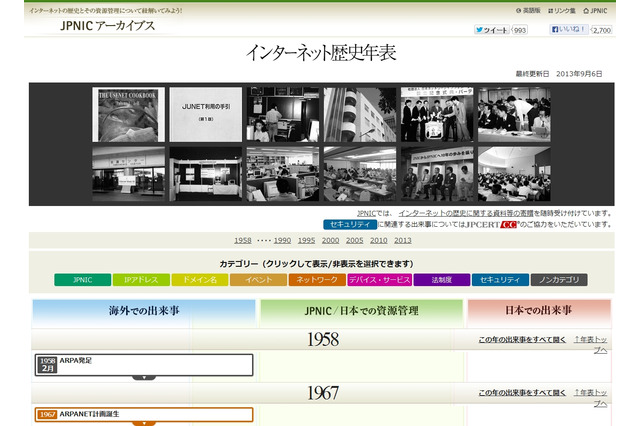The height and width of the screenshot is (426, 640).
Task: Click the 1967 year heading
Action: 323,393
